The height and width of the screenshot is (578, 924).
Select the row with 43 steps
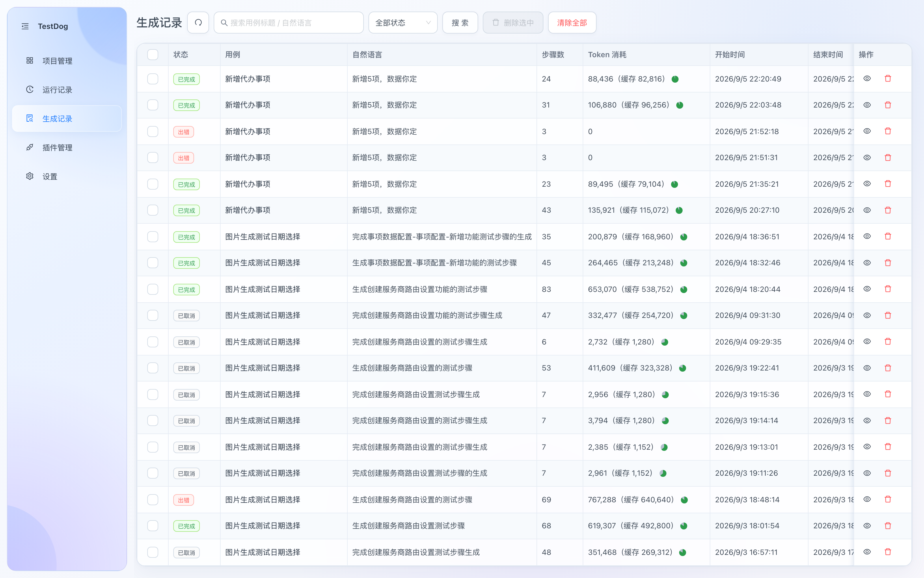[x=153, y=210]
